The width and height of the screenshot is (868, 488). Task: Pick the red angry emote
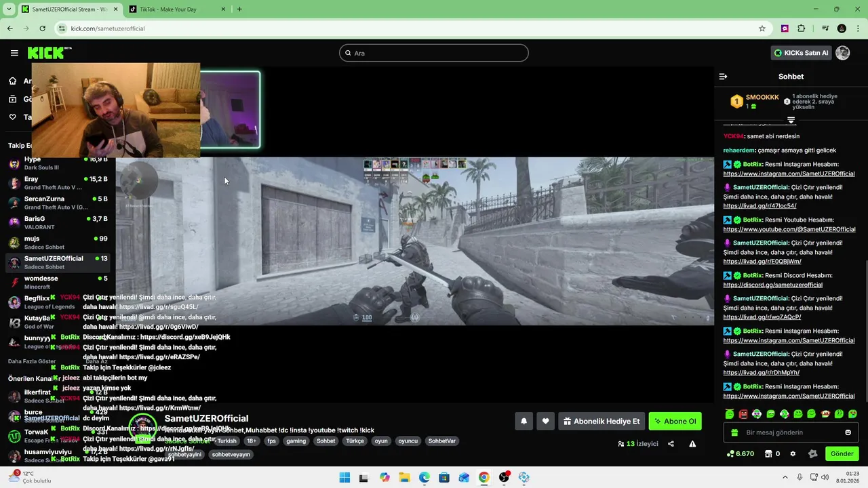coord(743,413)
